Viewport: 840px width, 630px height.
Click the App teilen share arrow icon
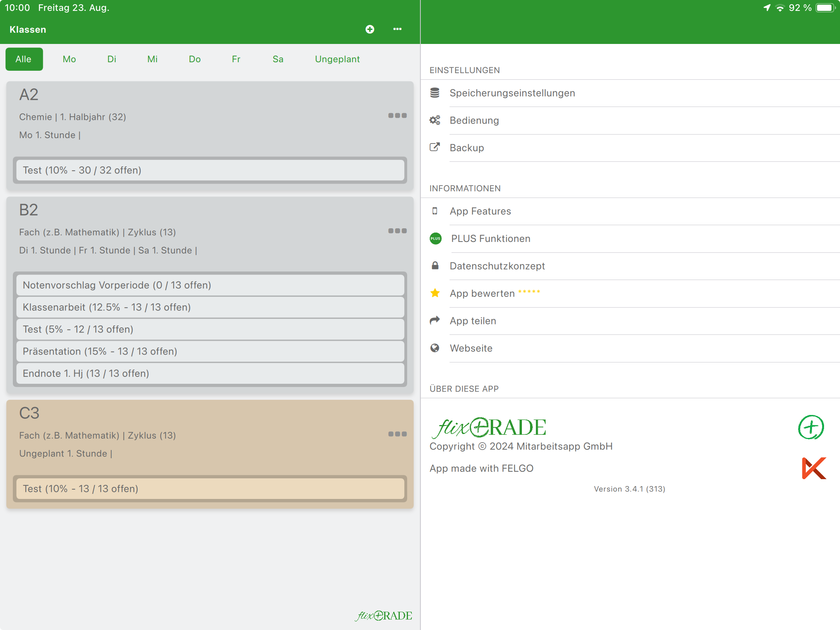(x=435, y=320)
